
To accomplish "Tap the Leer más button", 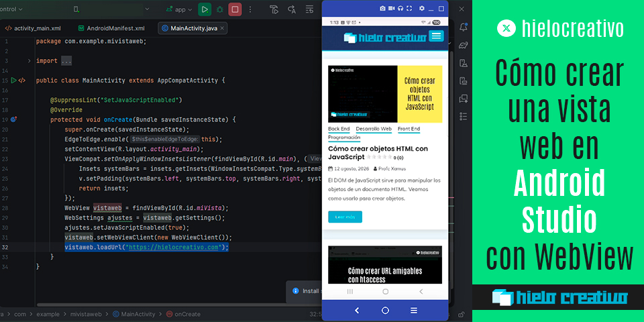I will 345,217.
